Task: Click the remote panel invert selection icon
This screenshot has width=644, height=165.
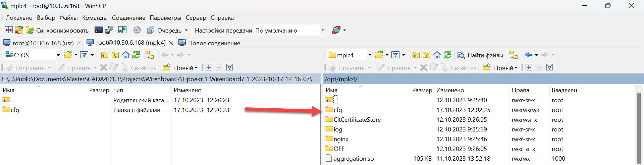Action: (550, 67)
